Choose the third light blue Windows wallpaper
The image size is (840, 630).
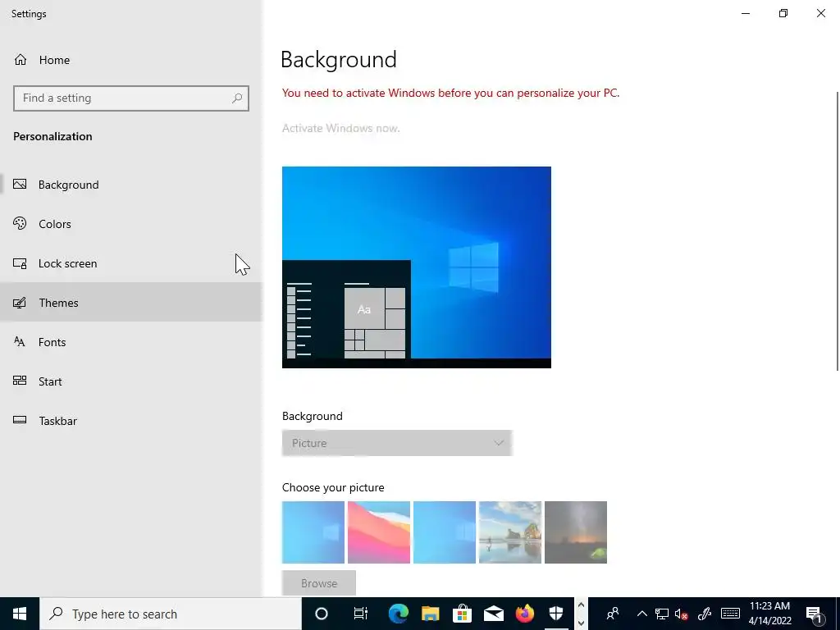(x=445, y=532)
